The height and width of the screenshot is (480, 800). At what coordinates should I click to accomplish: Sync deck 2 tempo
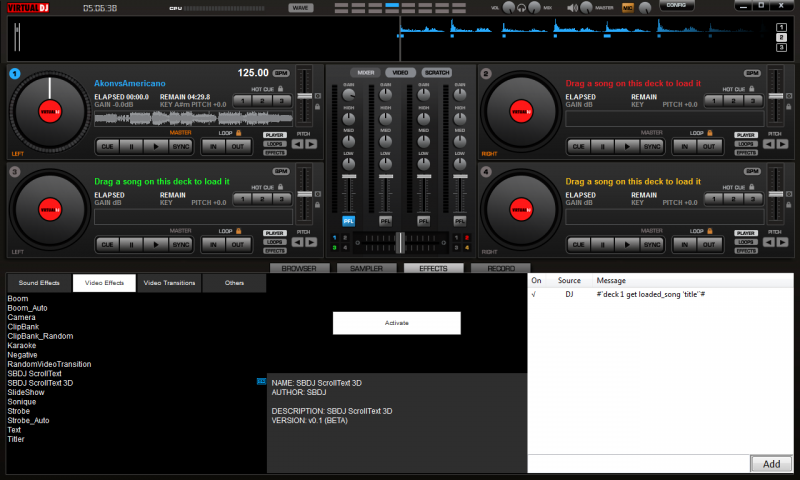[652, 147]
